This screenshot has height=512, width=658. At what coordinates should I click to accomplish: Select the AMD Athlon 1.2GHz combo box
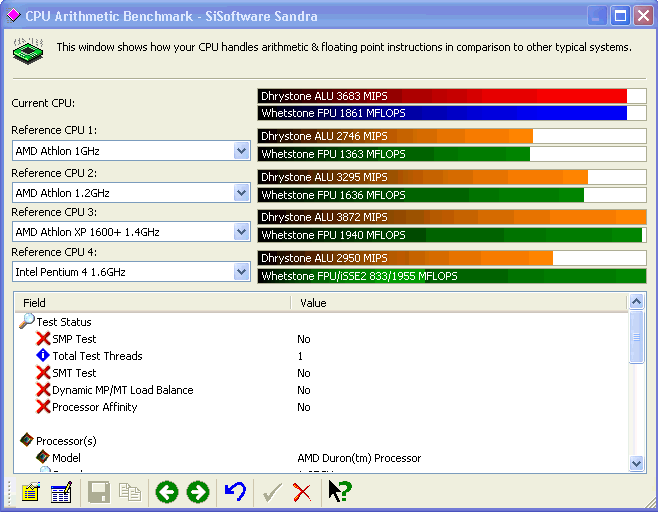pyautogui.click(x=131, y=193)
